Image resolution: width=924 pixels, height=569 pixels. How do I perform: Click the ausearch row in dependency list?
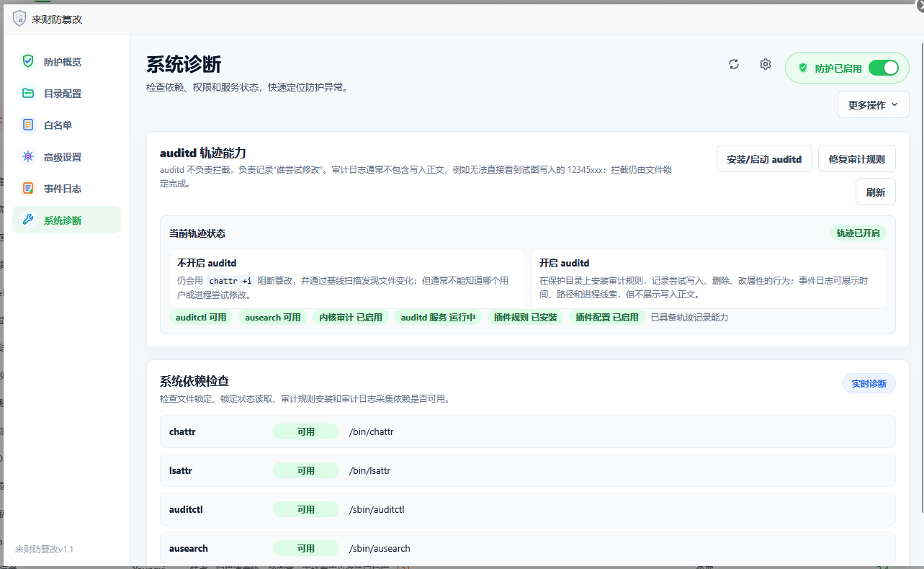(x=528, y=548)
